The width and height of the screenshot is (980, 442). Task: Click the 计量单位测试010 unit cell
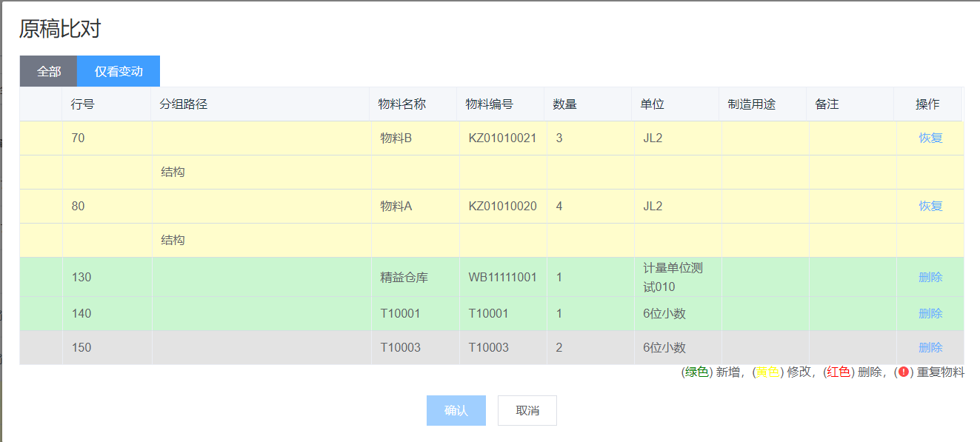[x=673, y=277]
